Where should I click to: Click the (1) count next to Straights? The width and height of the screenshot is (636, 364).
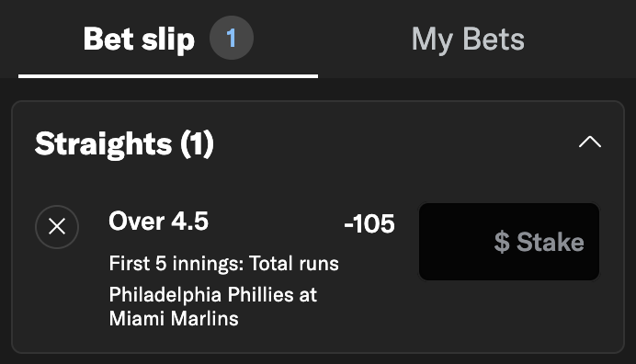(197, 143)
